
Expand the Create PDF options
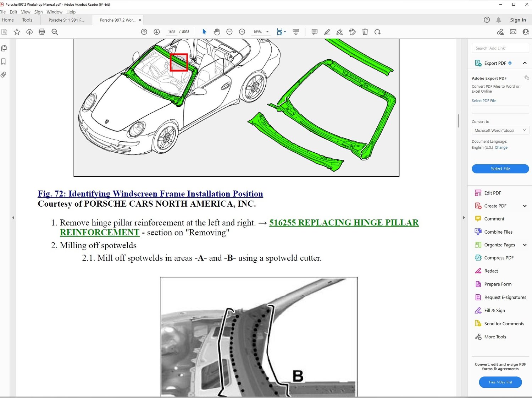[525, 206]
